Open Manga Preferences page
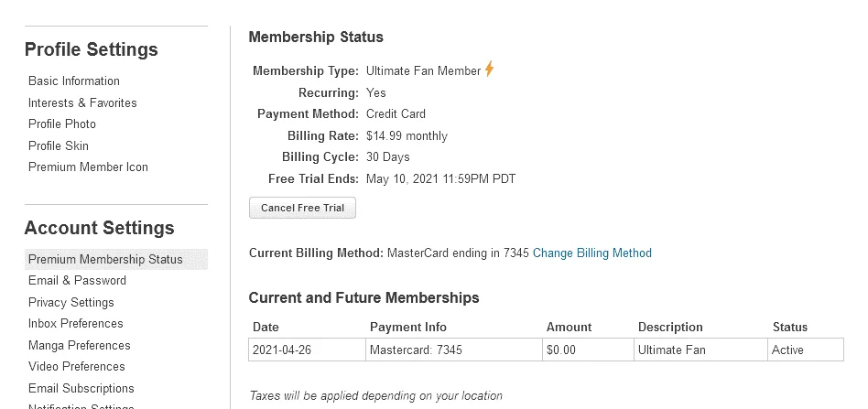868x409 pixels. pyautogui.click(x=79, y=346)
